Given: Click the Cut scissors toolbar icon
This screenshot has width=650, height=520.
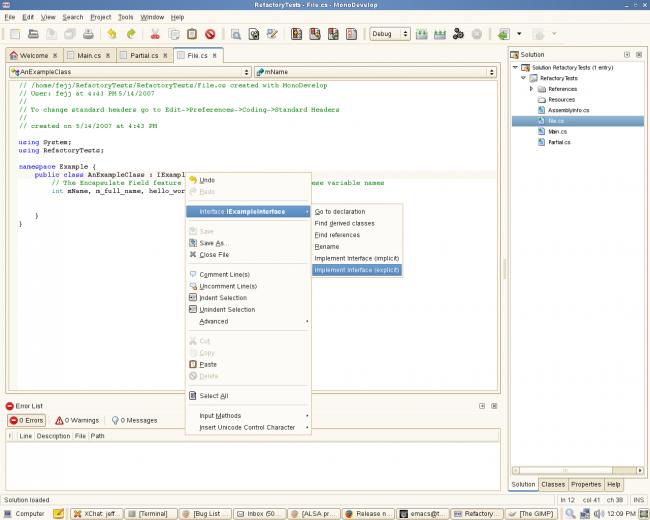Looking at the screenshot, I should [x=155, y=34].
